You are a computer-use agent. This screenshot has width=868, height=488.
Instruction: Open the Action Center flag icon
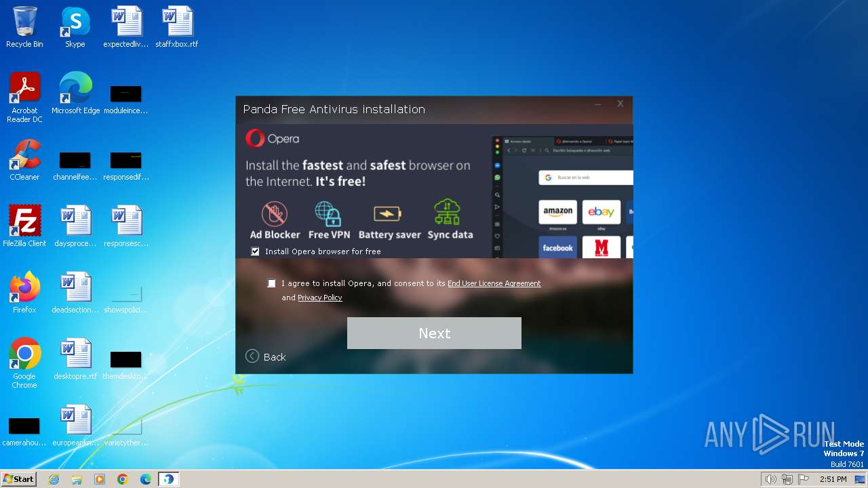point(804,479)
